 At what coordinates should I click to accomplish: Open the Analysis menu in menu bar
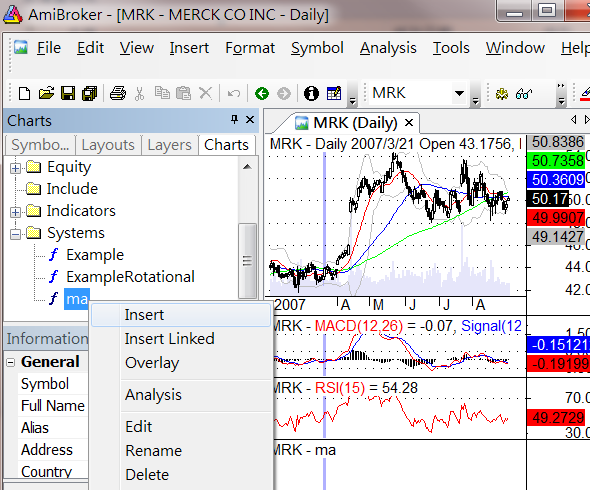click(x=388, y=48)
